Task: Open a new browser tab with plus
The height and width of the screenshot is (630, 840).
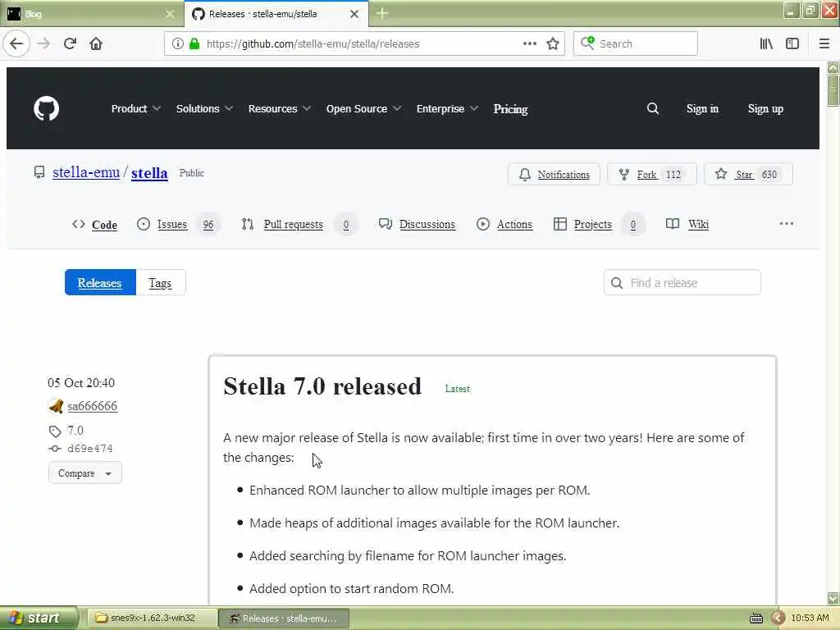Action: 382,13
